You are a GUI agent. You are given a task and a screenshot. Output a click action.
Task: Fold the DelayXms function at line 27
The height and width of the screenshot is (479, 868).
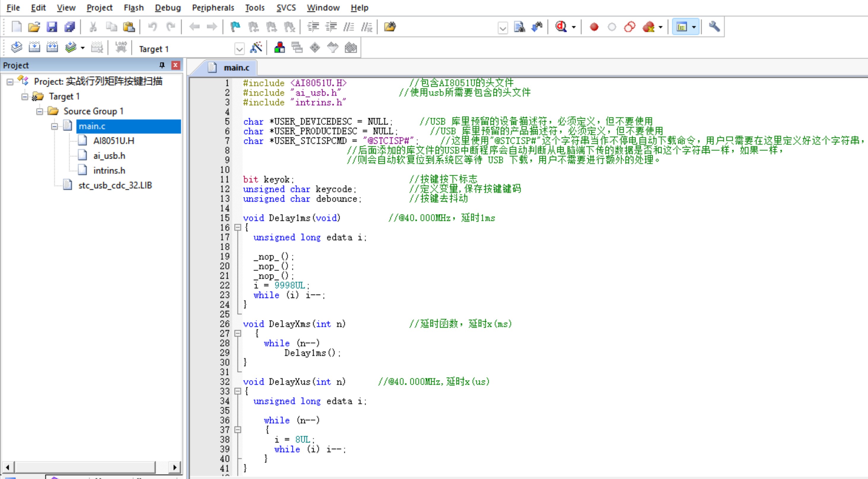[x=238, y=333]
